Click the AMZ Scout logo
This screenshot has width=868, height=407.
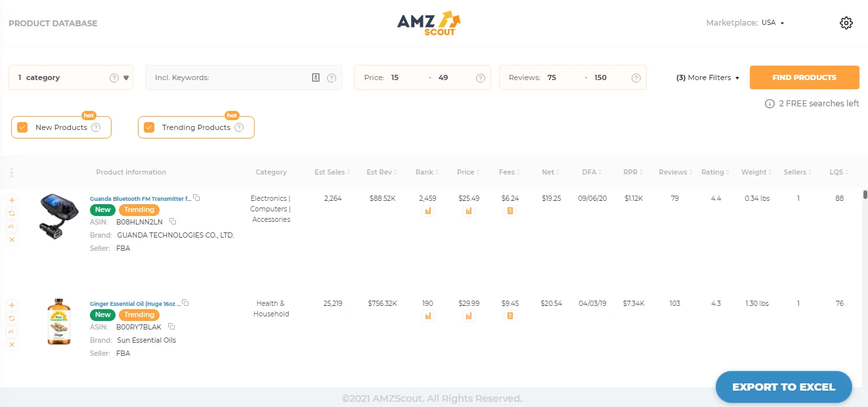(430, 23)
